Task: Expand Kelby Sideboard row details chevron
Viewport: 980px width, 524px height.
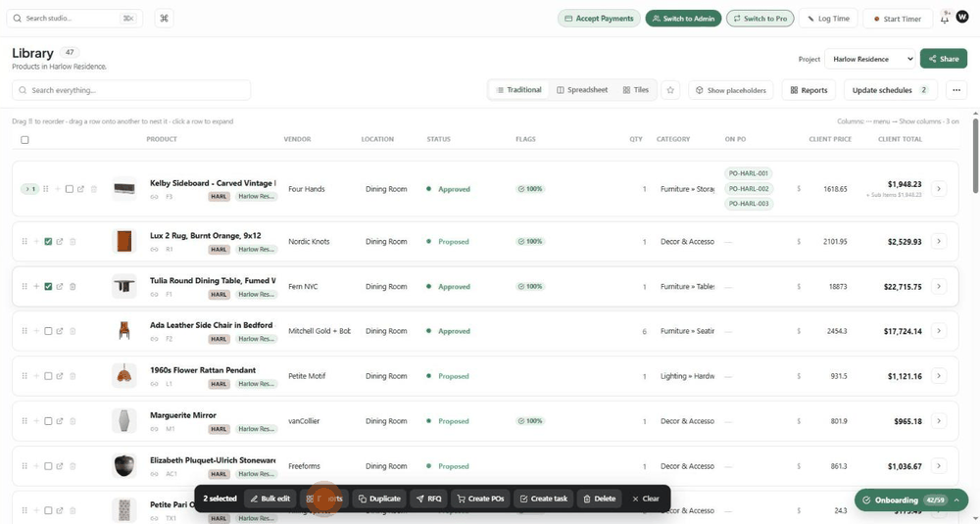Action: point(939,189)
